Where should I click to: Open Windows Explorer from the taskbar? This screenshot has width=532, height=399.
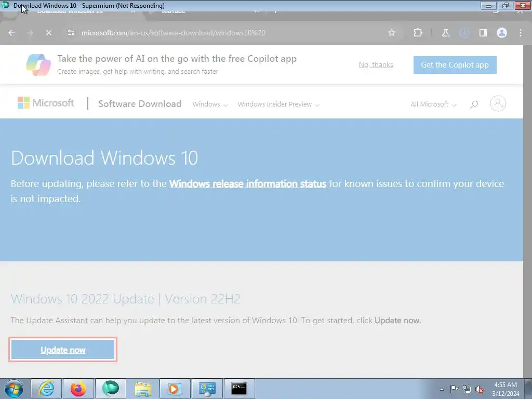[x=143, y=389]
